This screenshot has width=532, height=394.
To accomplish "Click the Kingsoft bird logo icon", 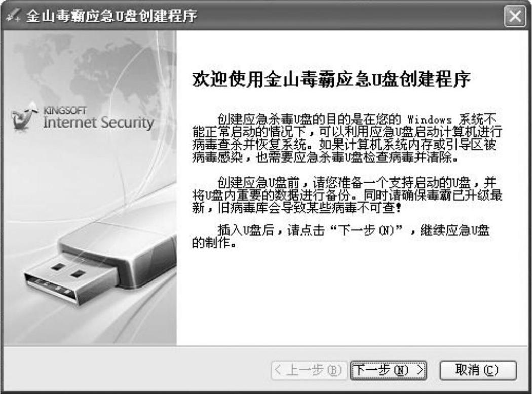I will coord(24,117).
